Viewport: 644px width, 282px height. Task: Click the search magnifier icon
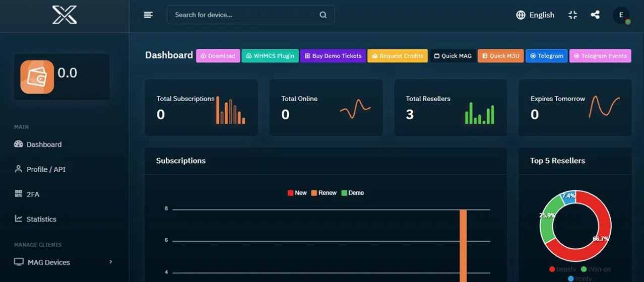(x=323, y=15)
